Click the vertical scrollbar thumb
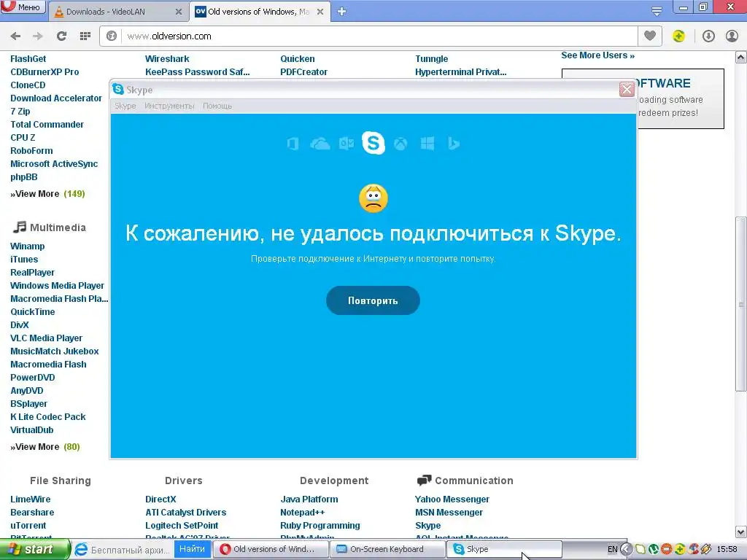Screen dimensions: 747x560 coord(741,304)
